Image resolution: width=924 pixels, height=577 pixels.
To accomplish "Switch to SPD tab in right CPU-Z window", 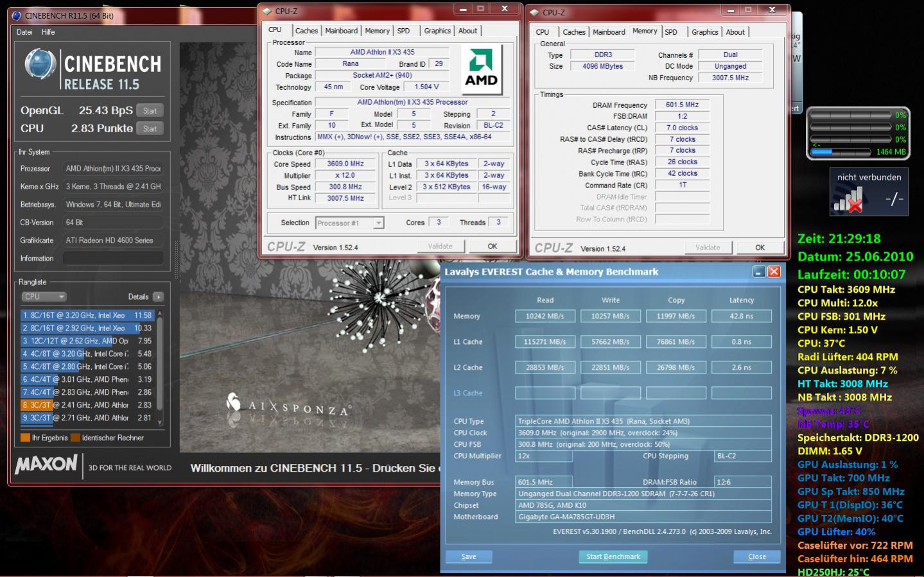I will tap(671, 32).
